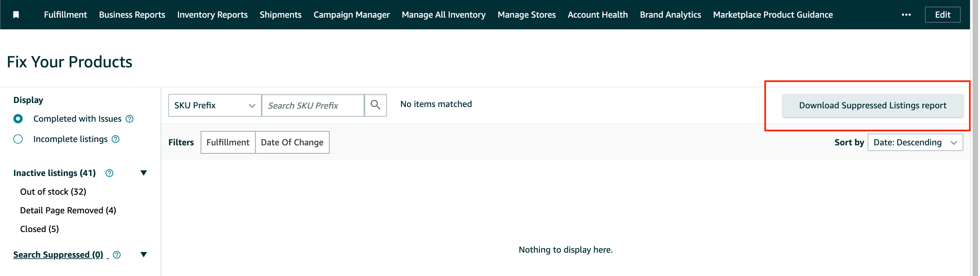Viewport: 980px width, 276px height.
Task: Select the Incomplete listings radio button
Action: coord(18,139)
